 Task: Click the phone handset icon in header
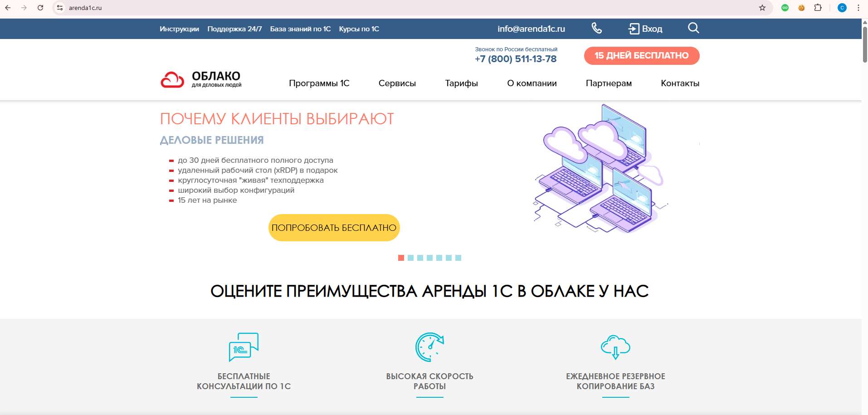point(596,29)
